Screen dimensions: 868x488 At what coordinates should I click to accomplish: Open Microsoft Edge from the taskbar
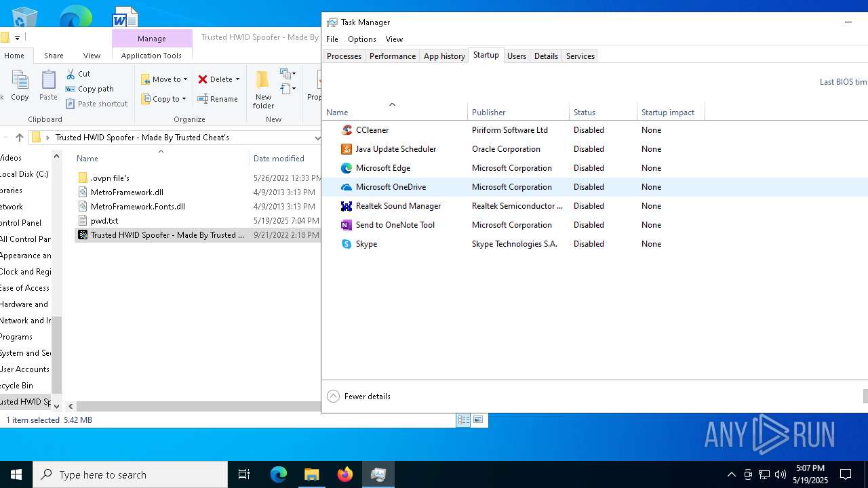coord(279,474)
